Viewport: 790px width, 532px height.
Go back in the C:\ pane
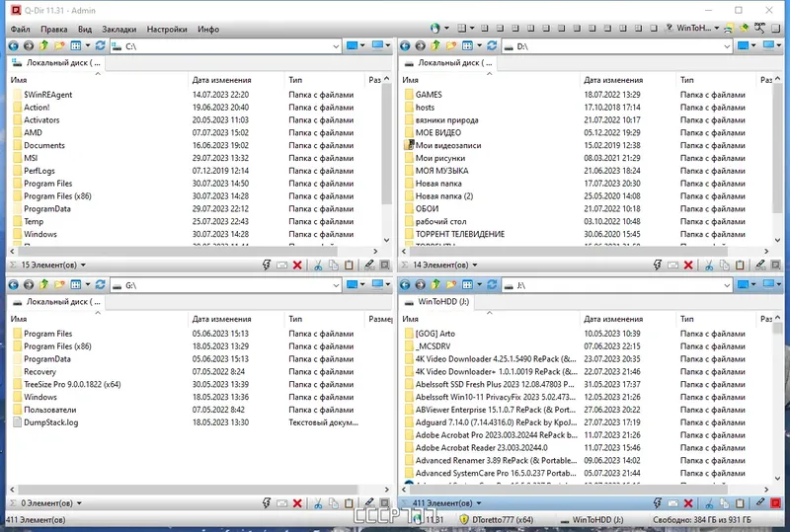tap(13, 45)
